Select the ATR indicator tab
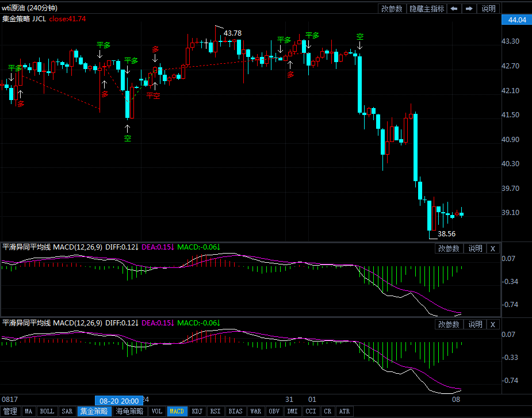 click(x=345, y=411)
